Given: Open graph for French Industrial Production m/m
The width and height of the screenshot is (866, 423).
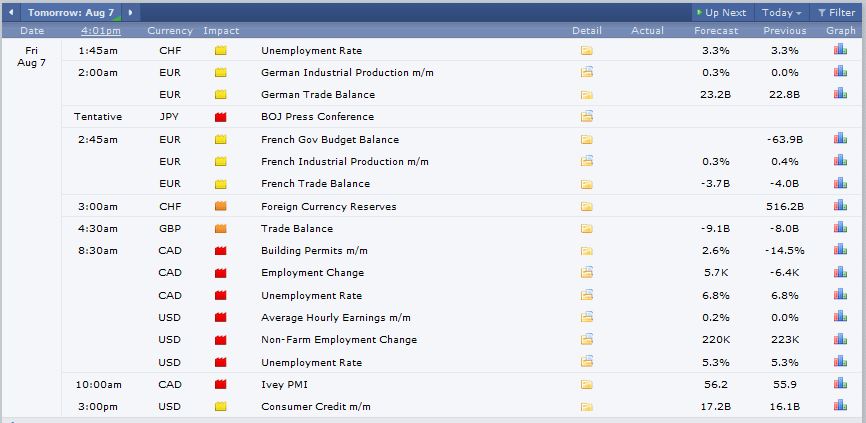Looking at the screenshot, I should (840, 161).
